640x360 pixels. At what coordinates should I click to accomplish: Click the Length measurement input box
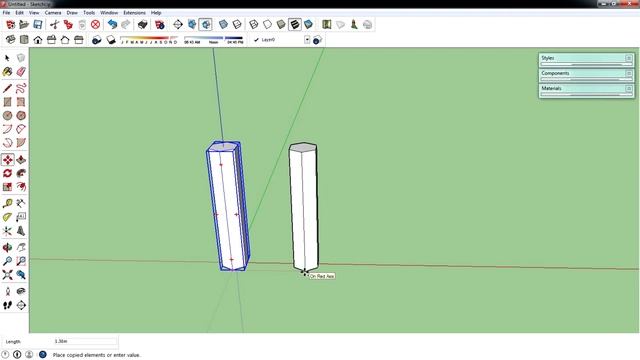point(85,341)
